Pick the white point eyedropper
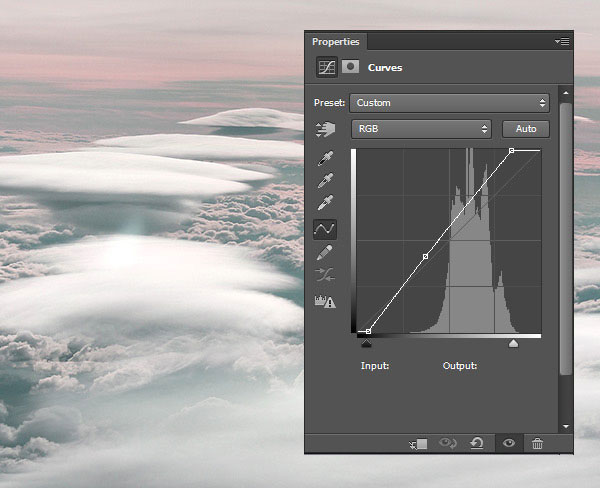Screen dimensions: 600x488 [x=325, y=204]
